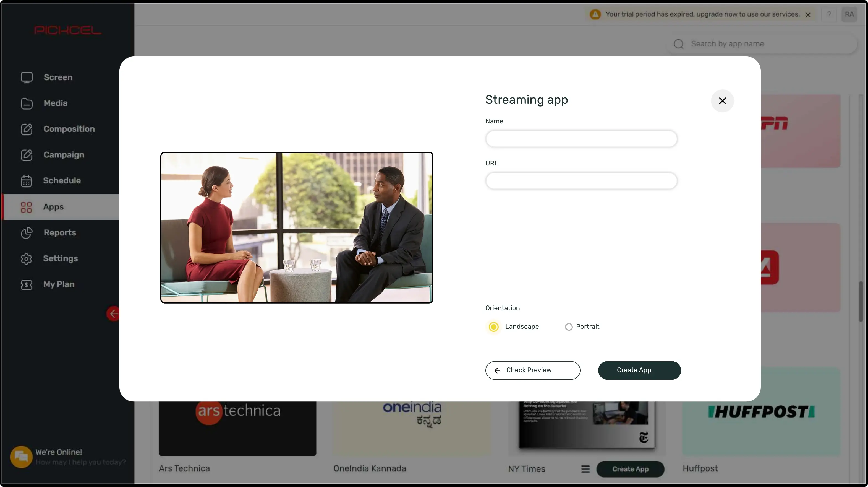The image size is (868, 487).
Task: Click Check Preview button
Action: click(533, 370)
